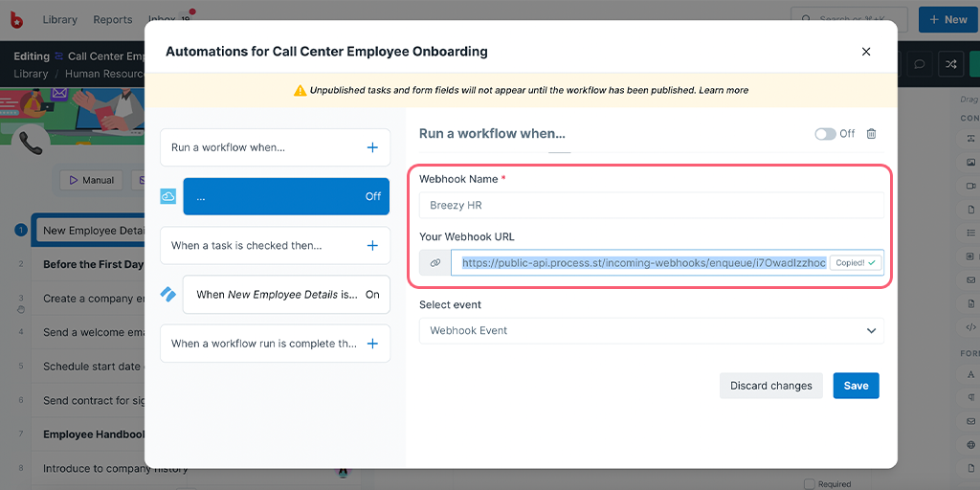Viewport: 980px width, 490px height.
Task: Open the Library menu in top navigation
Action: (58, 19)
